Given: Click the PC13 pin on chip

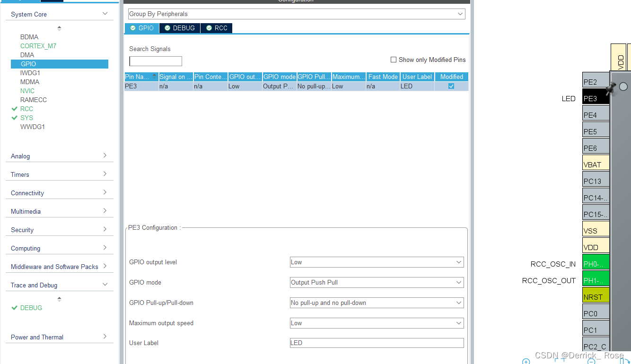Looking at the screenshot, I should click(596, 180).
